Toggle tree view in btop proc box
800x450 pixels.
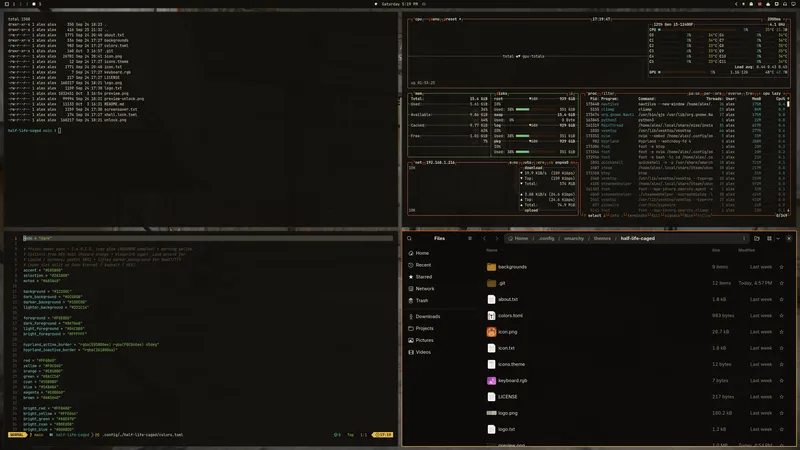pyautogui.click(x=751, y=94)
